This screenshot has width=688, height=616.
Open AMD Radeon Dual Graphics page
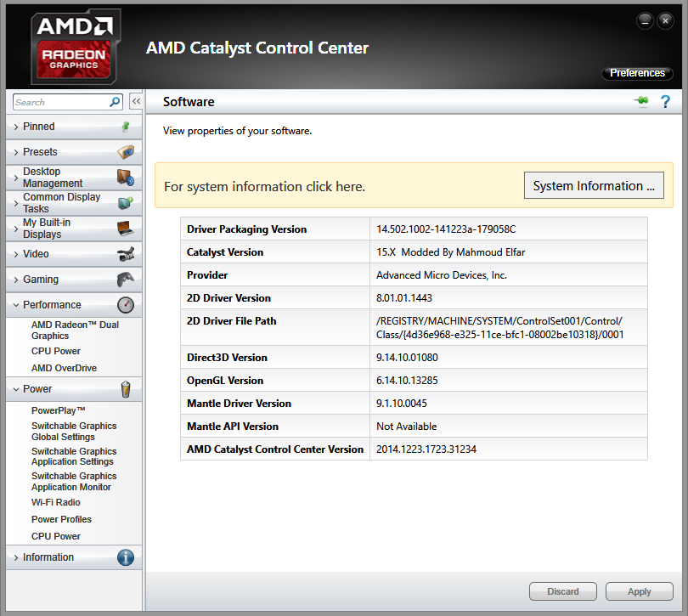point(75,331)
